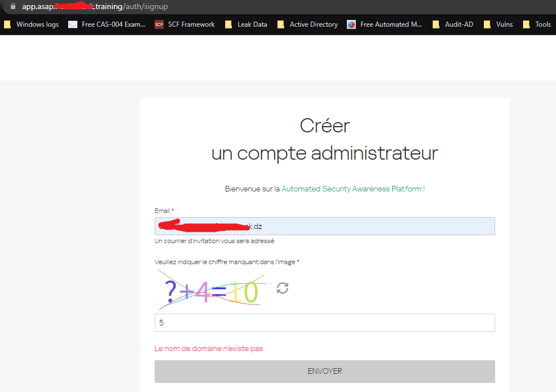This screenshot has height=392, width=556.
Task: Open the Tools bookmark folder
Action: (537, 24)
